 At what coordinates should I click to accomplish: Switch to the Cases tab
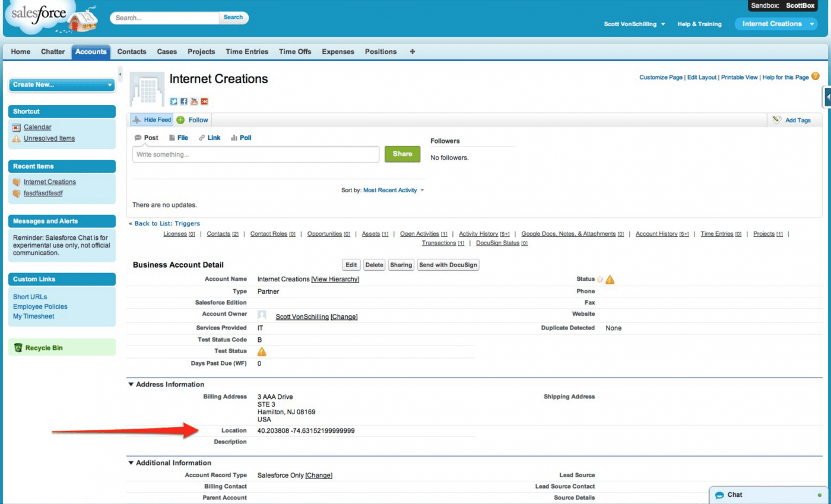pos(167,52)
